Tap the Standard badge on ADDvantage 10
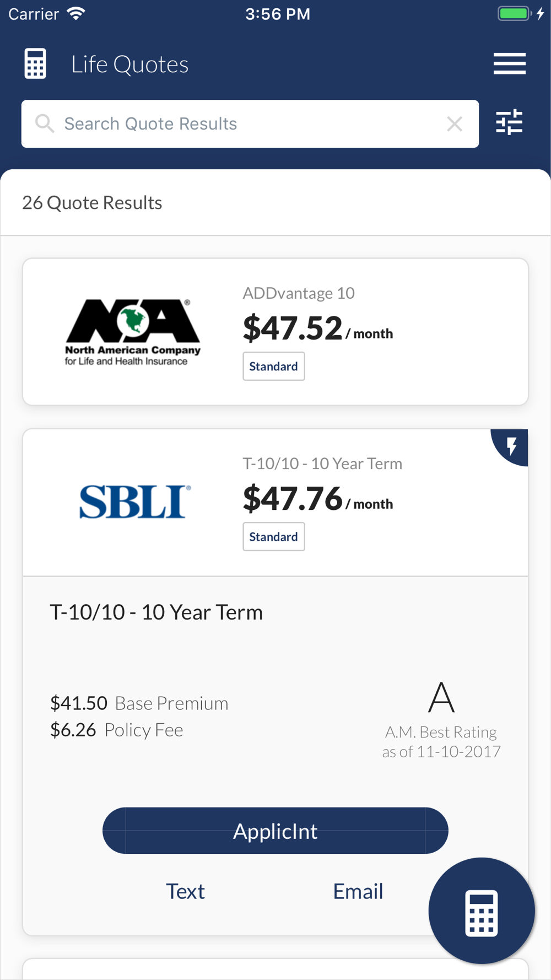The image size is (551, 980). [273, 367]
